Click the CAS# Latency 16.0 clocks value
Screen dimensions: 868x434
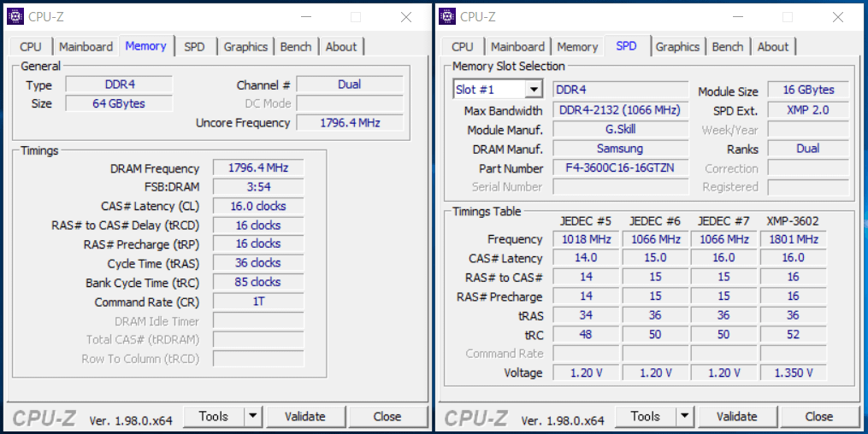(258, 206)
